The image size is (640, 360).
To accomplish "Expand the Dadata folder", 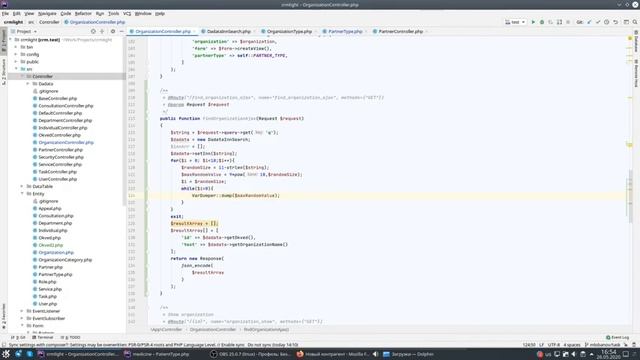I will click(28, 84).
